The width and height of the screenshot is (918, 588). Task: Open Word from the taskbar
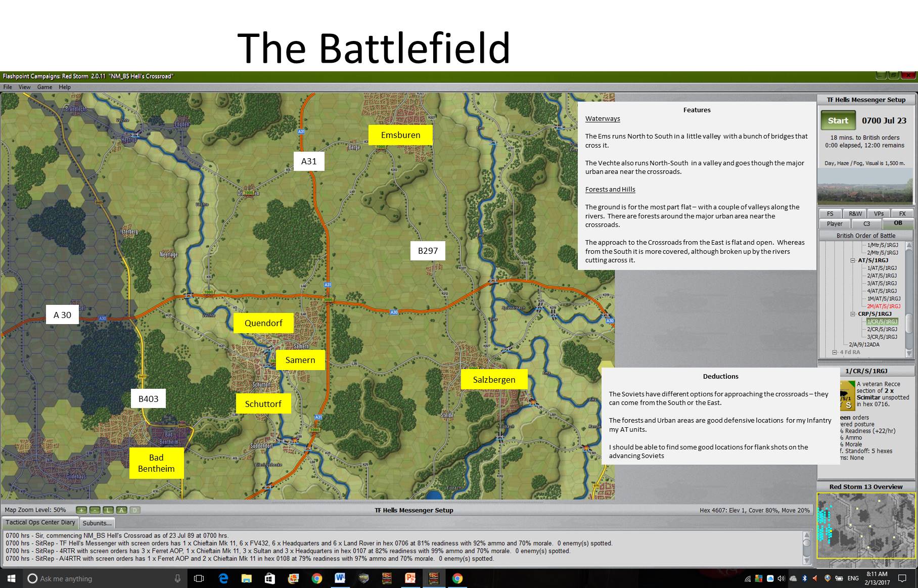tap(340, 578)
